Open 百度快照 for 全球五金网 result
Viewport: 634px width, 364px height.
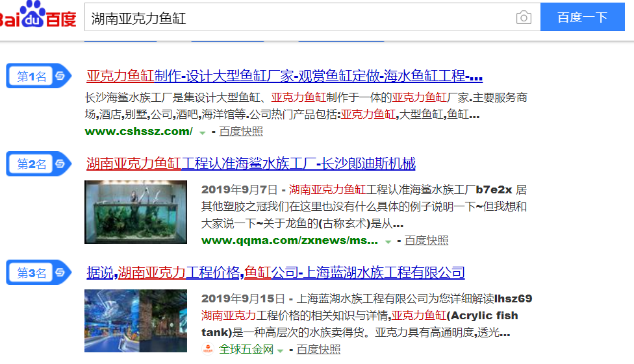click(318, 349)
